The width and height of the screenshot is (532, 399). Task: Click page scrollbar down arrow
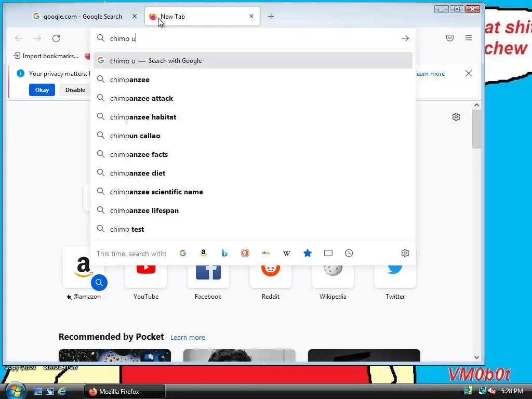pos(476,357)
